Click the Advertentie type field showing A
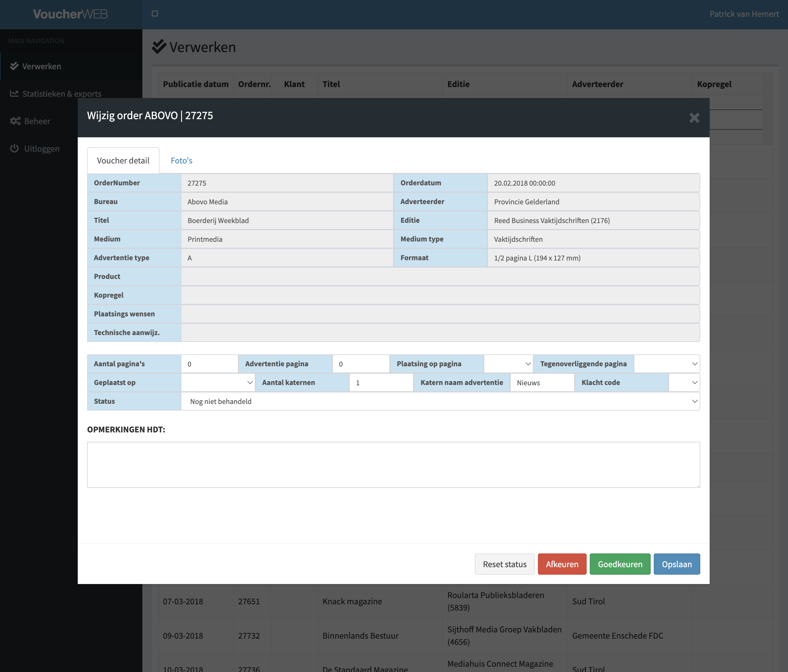 point(287,258)
